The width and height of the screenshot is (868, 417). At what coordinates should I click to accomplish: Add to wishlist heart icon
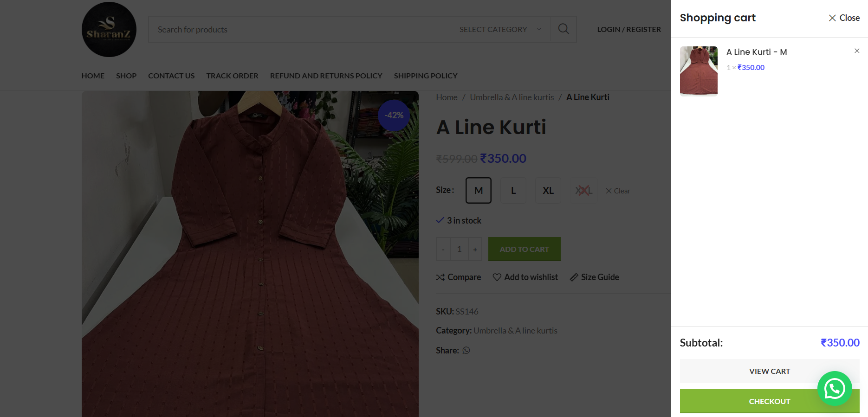497,277
